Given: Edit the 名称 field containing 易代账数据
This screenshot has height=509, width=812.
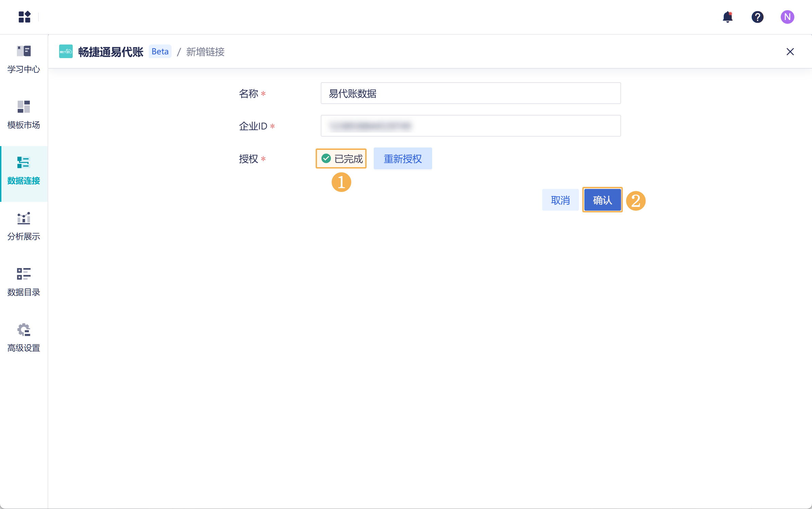Looking at the screenshot, I should click(470, 93).
